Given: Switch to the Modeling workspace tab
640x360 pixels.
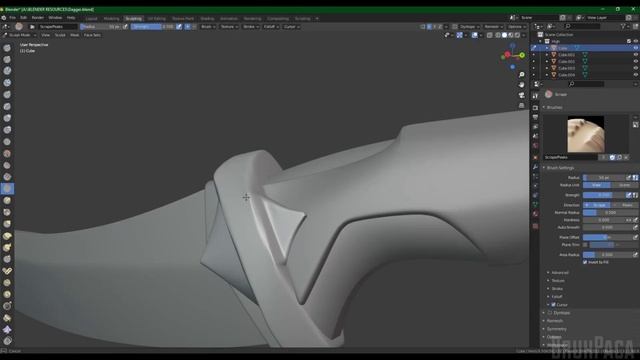Looking at the screenshot, I should tap(111, 19).
